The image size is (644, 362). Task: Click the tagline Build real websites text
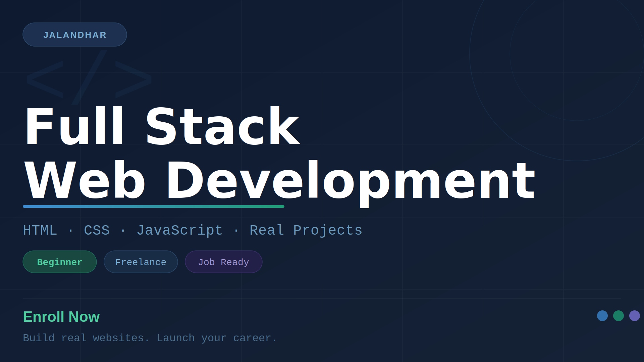tap(150, 338)
